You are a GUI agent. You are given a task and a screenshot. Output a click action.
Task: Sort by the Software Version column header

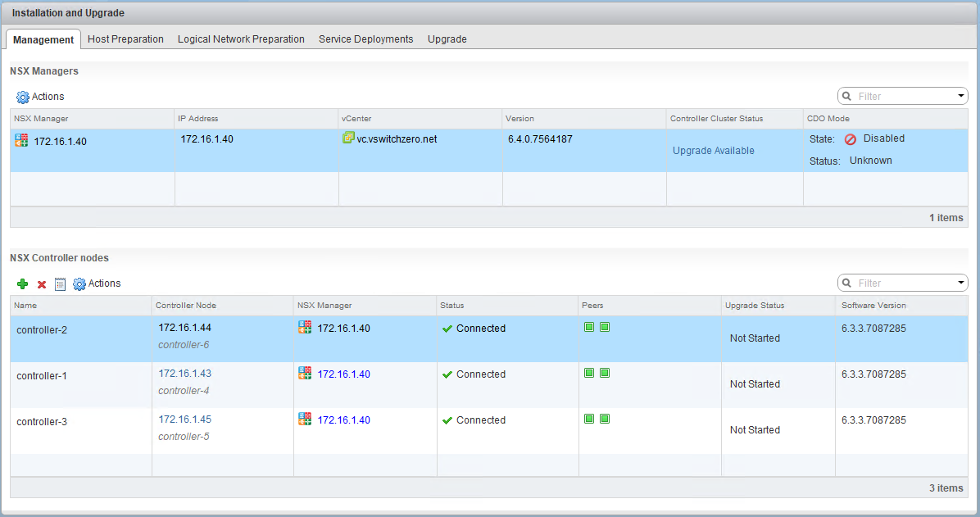pos(873,306)
